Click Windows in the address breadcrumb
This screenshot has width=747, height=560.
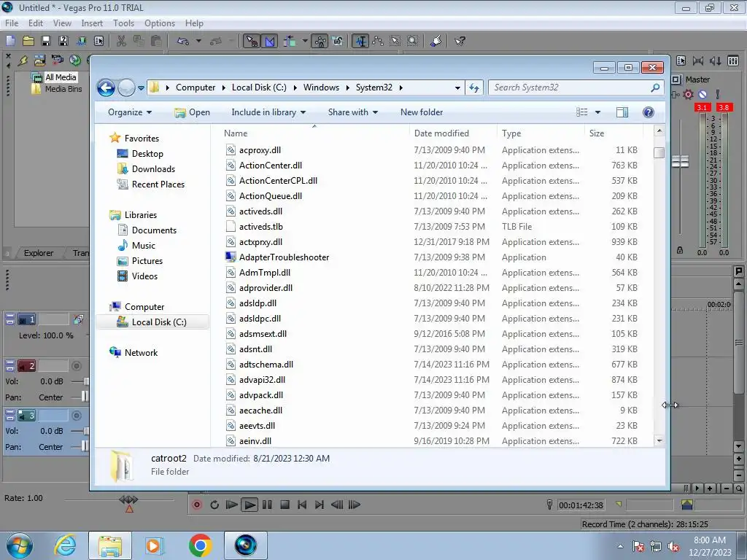(x=321, y=87)
